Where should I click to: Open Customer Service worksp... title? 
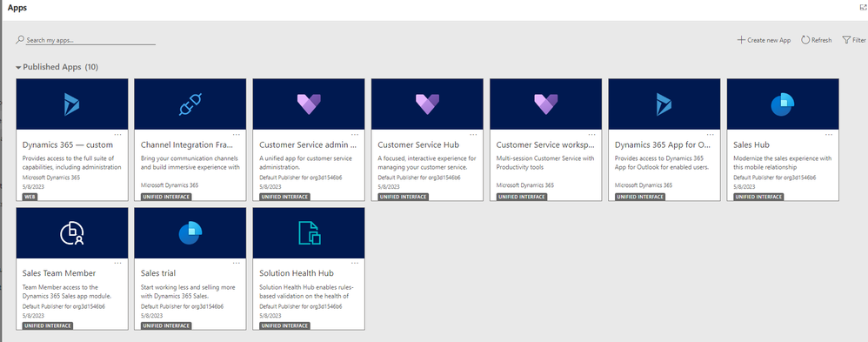[x=545, y=144]
